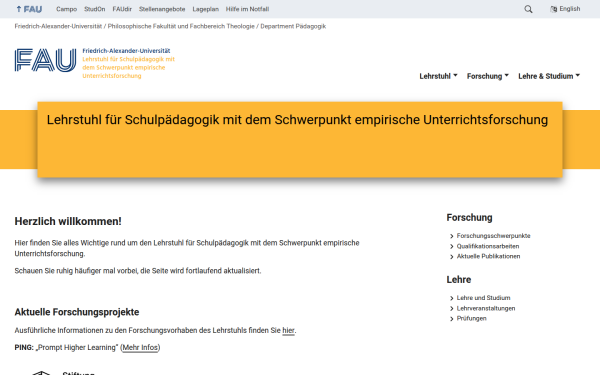Click the Lehrstuhl title text beside logo
Image resolution: width=600 pixels, height=375 pixels.
coord(128,67)
